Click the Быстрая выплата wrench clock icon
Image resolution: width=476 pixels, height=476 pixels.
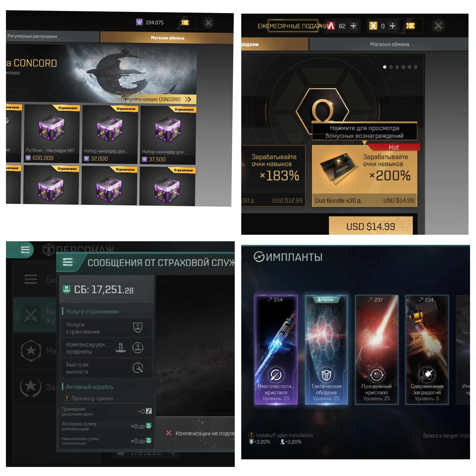click(138, 368)
